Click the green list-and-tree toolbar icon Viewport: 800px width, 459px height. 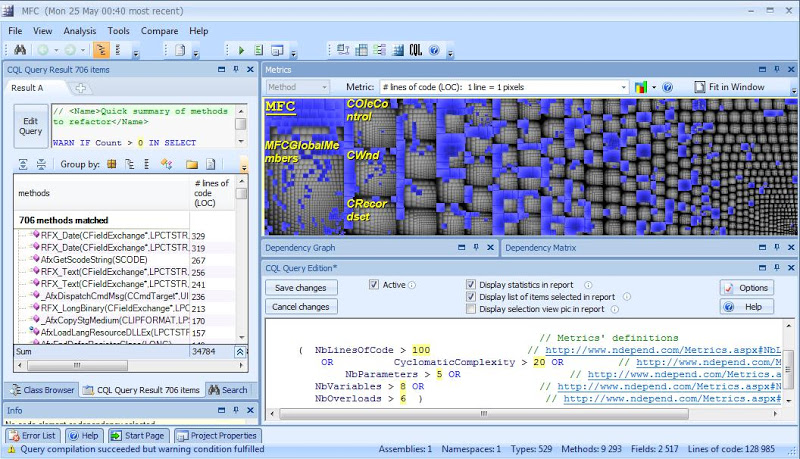[x=379, y=50]
